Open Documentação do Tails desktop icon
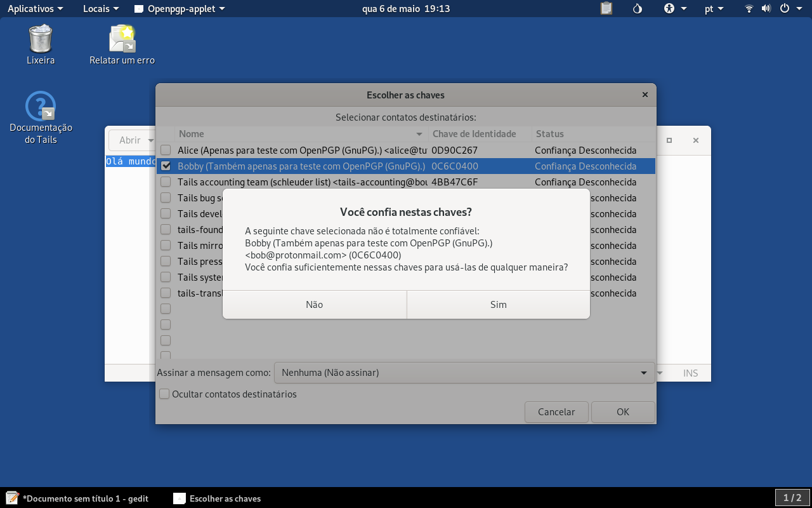 tap(41, 118)
